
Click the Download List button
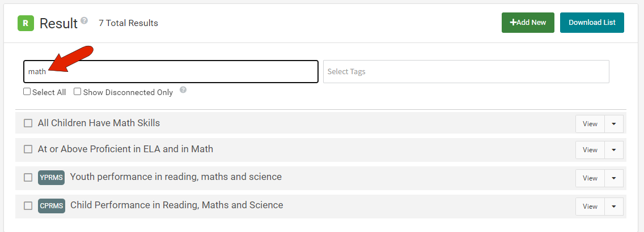coord(592,23)
